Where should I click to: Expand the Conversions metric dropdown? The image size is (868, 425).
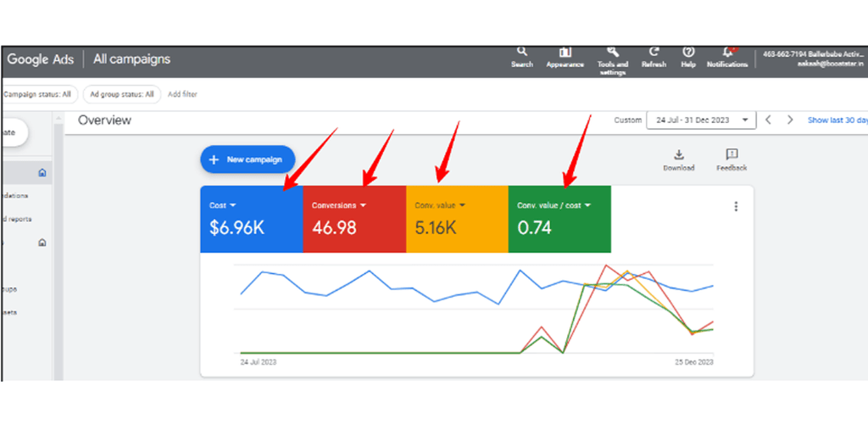(x=363, y=205)
